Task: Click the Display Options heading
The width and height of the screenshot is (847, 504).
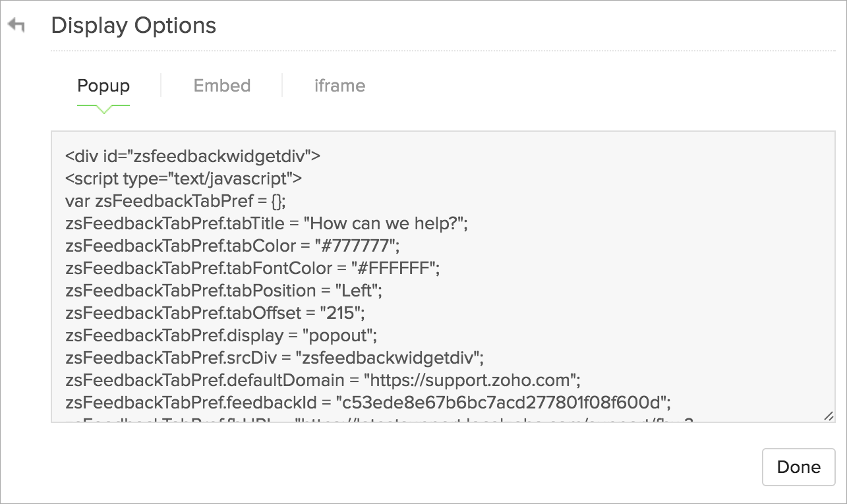Action: tap(133, 26)
